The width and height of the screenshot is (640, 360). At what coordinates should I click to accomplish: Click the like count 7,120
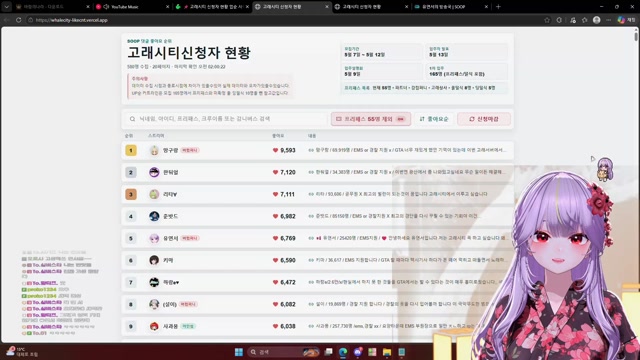point(288,172)
